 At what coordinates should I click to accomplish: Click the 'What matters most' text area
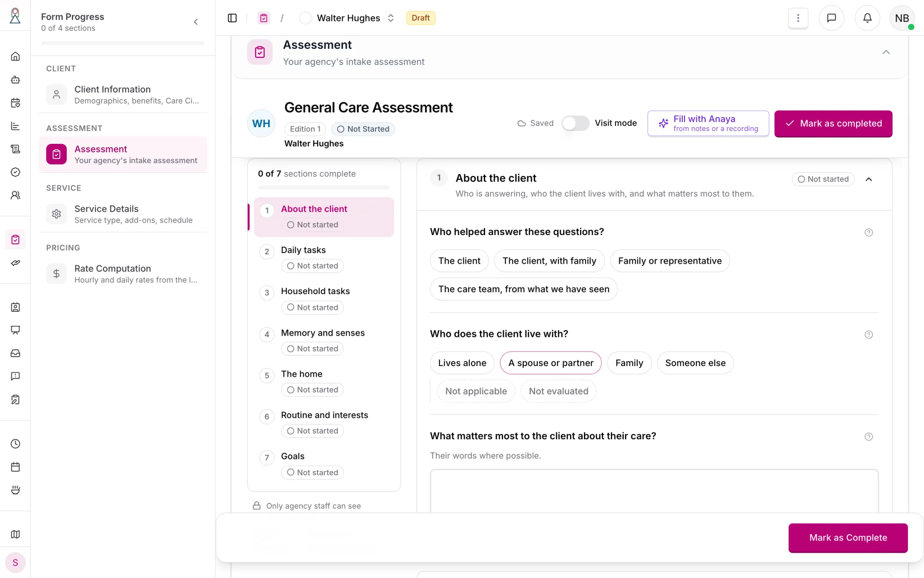(654, 492)
